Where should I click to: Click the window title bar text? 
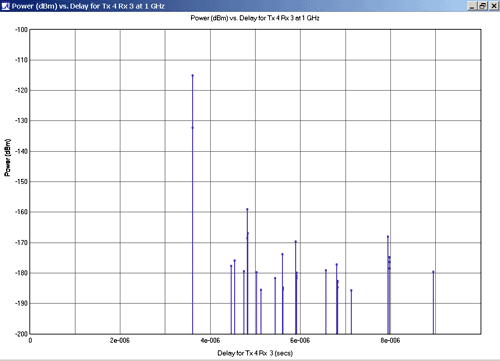coord(88,6)
